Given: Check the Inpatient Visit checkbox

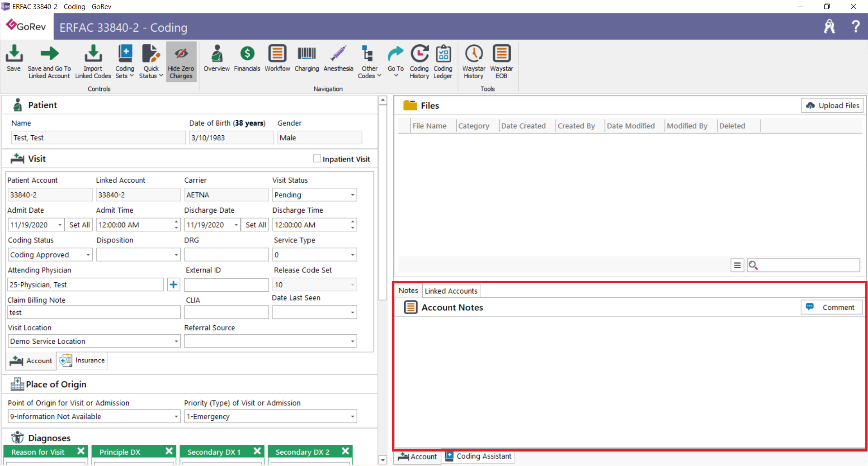Looking at the screenshot, I should click(317, 159).
